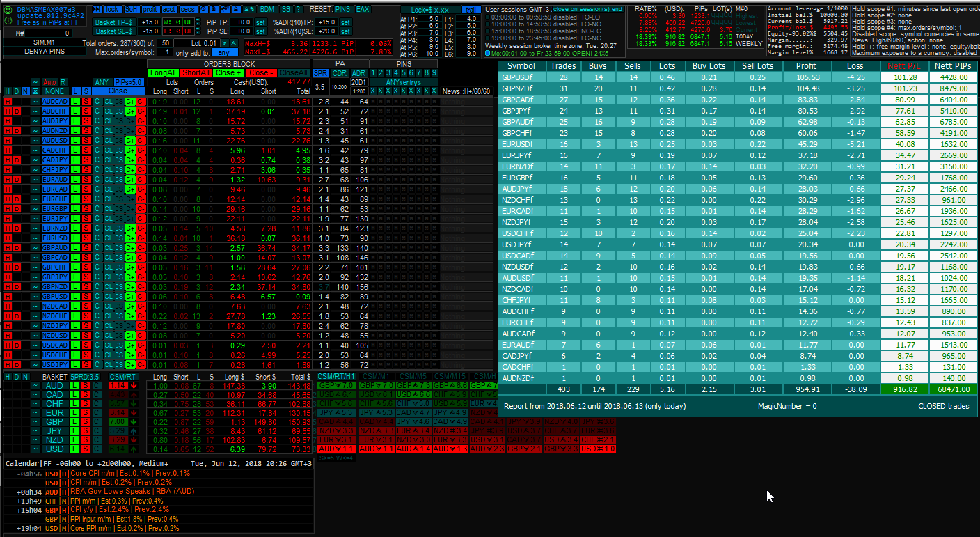Click the Lot size up arrow
980x537 pixels.
pos(234,43)
